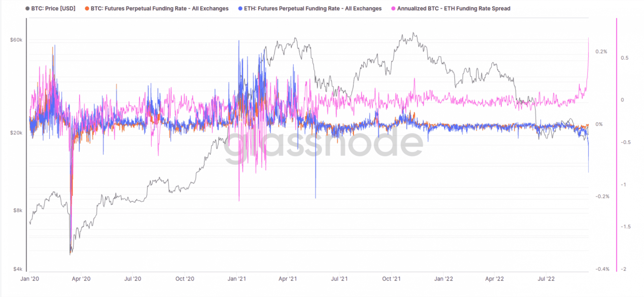Image resolution: width=644 pixels, height=297 pixels.
Task: Toggle the Annualized BTC - ETH Funding Rate Spread legend entry
Action: click(451, 9)
